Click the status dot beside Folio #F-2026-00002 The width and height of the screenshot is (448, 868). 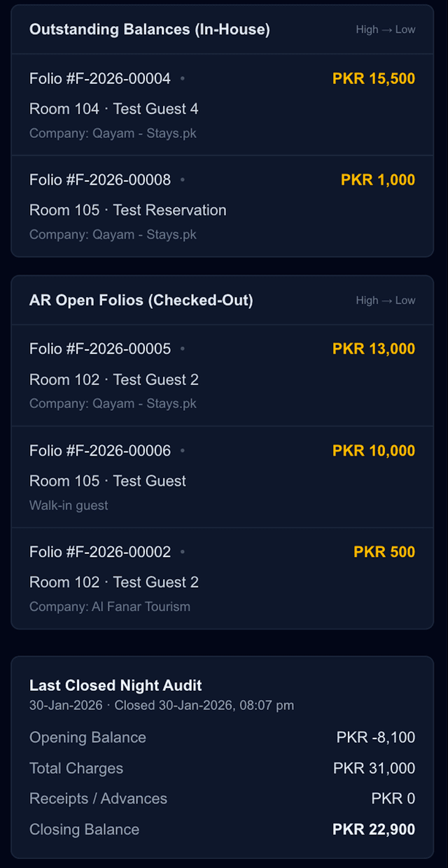[x=181, y=552]
